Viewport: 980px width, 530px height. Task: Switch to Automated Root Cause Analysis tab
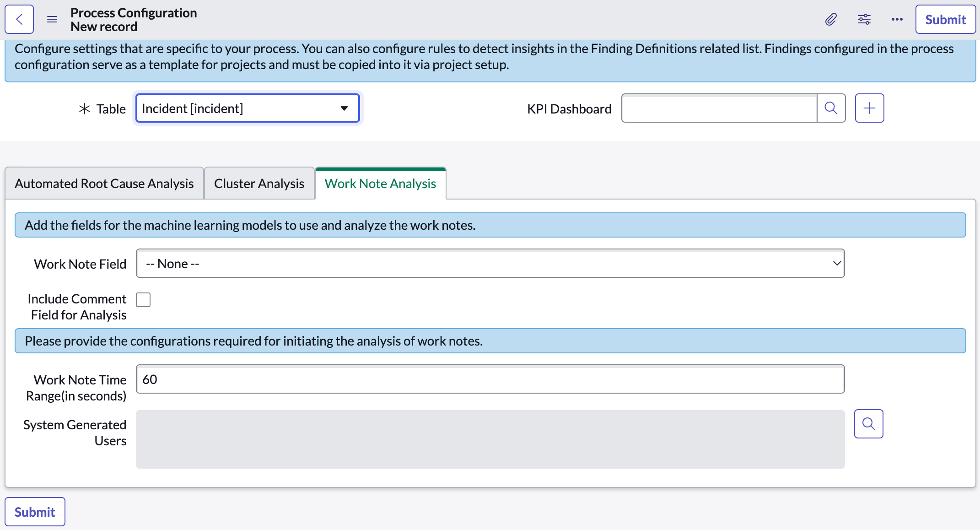click(104, 184)
